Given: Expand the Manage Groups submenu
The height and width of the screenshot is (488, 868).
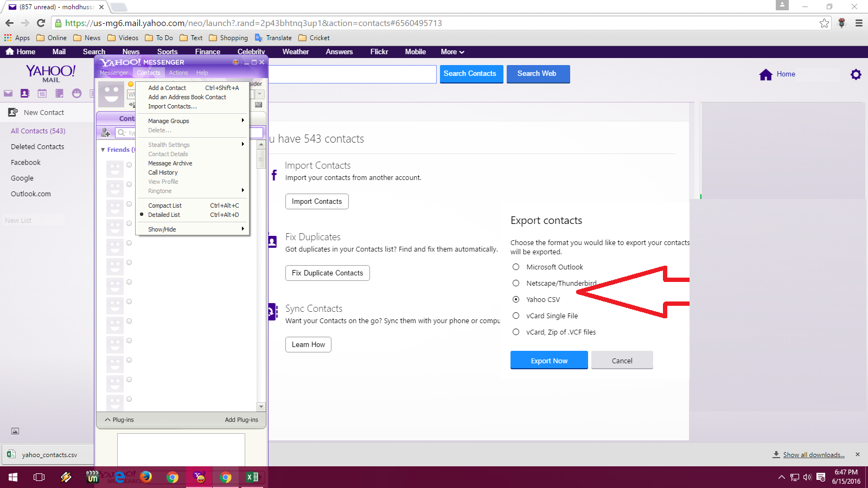Looking at the screenshot, I should pos(192,121).
